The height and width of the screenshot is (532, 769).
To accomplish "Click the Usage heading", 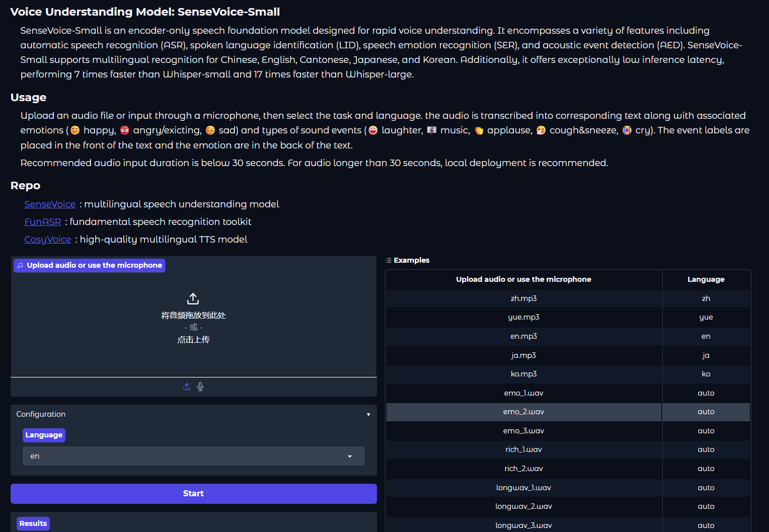I will click(28, 98).
